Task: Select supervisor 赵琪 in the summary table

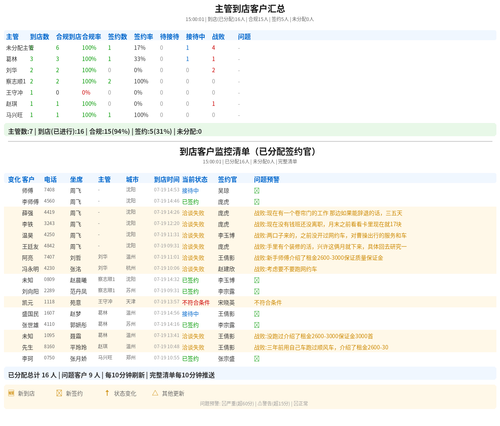Action: coord(11,104)
